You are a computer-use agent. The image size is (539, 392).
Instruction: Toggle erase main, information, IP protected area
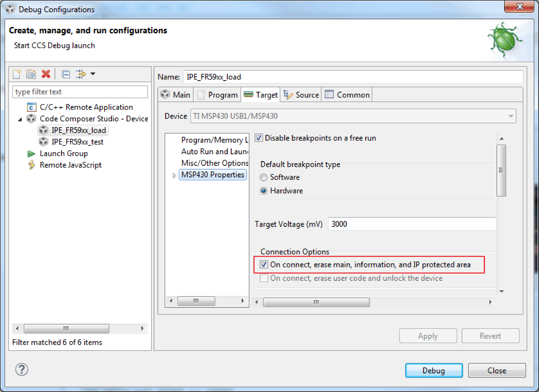[x=264, y=264]
